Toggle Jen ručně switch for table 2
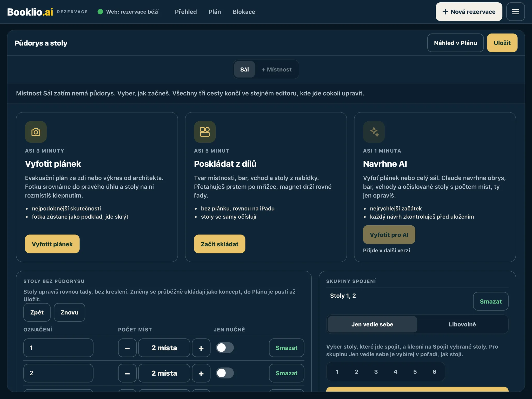 [x=225, y=373]
